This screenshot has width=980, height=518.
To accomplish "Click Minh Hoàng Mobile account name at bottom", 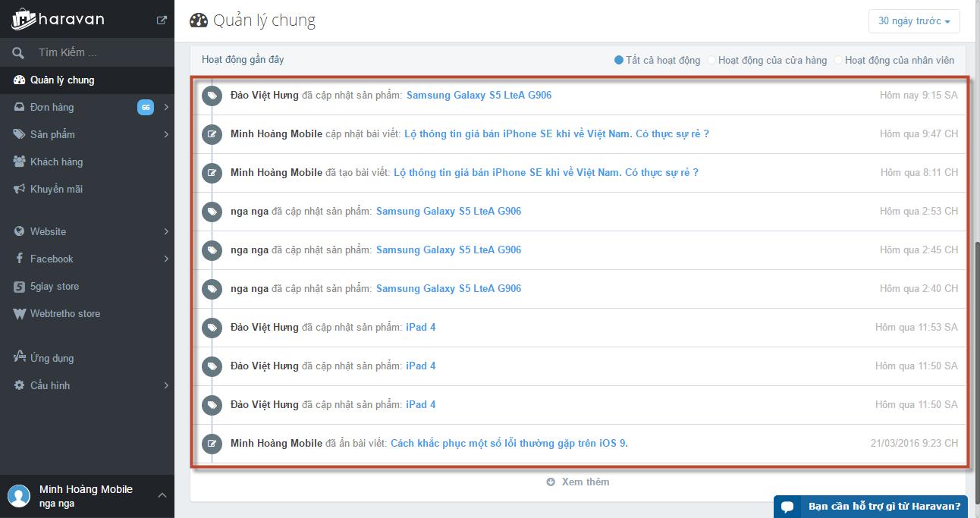I will [86, 490].
